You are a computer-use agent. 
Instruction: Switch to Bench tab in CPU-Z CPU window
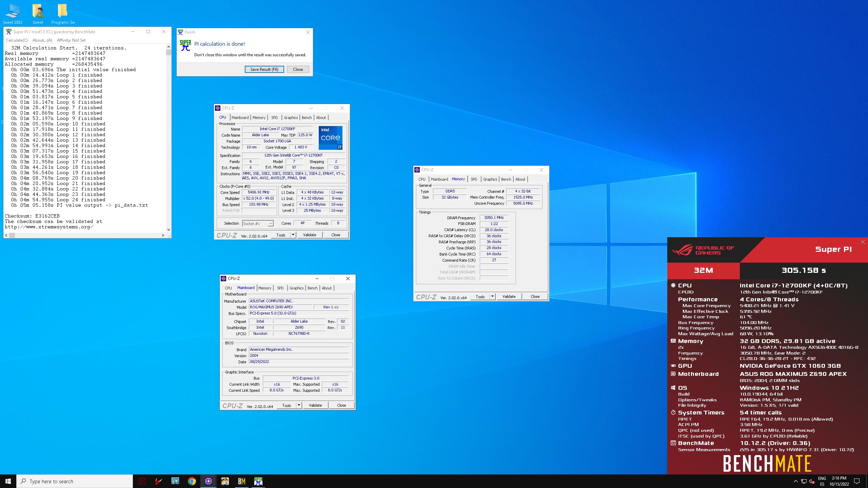[307, 118]
